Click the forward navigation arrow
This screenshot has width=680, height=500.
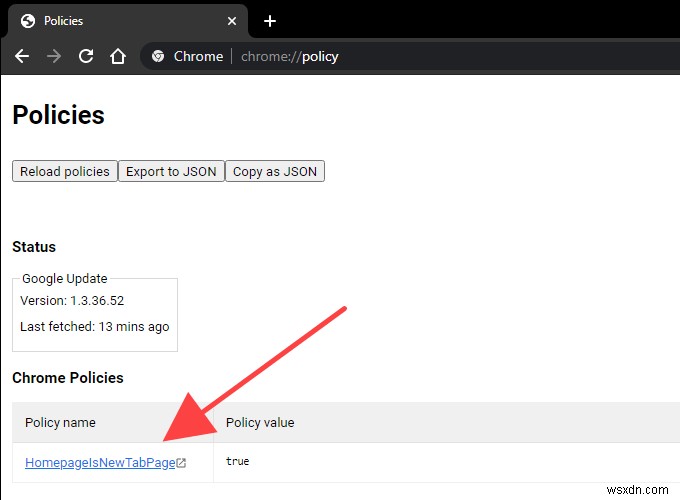[54, 56]
